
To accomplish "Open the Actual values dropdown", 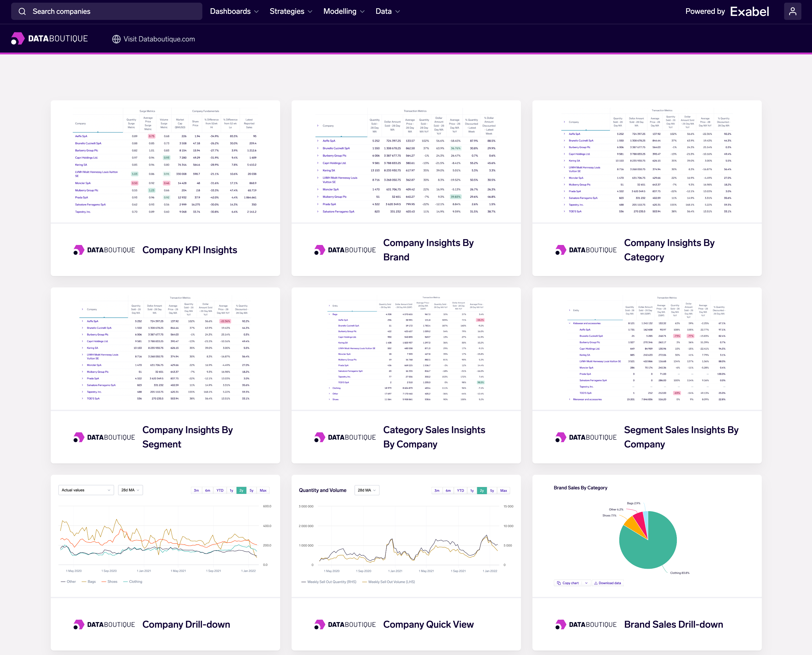I will click(x=86, y=490).
